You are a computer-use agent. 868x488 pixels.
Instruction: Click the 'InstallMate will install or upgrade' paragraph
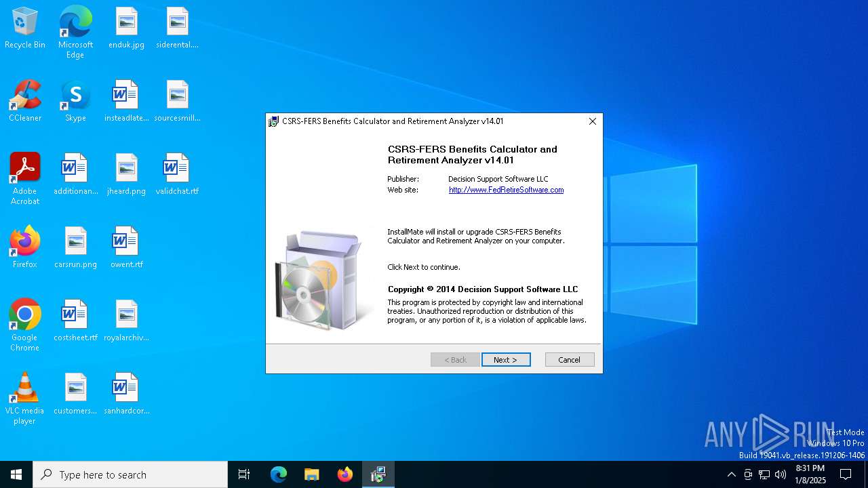pos(476,236)
